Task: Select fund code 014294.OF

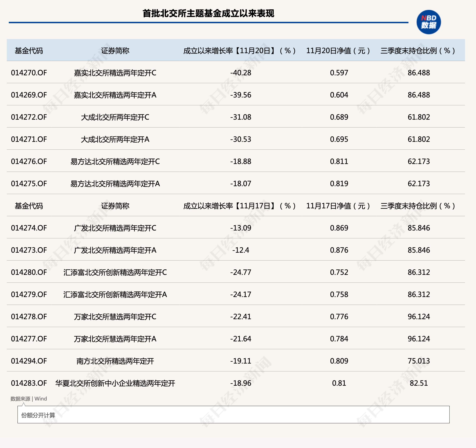Action: (x=29, y=361)
